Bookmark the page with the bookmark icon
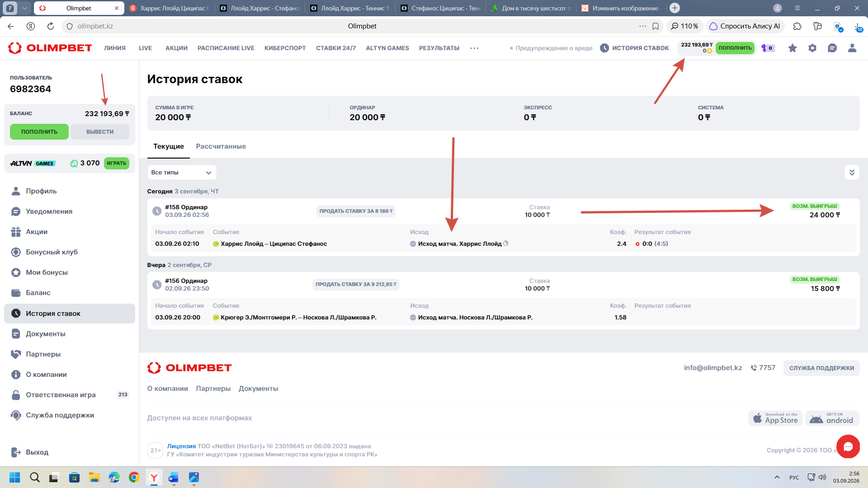Viewport: 868px width, 488px height. 656,26
